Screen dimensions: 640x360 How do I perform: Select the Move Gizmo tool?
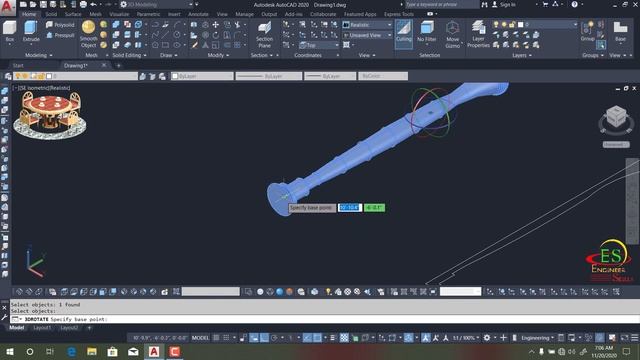pyautogui.click(x=452, y=34)
